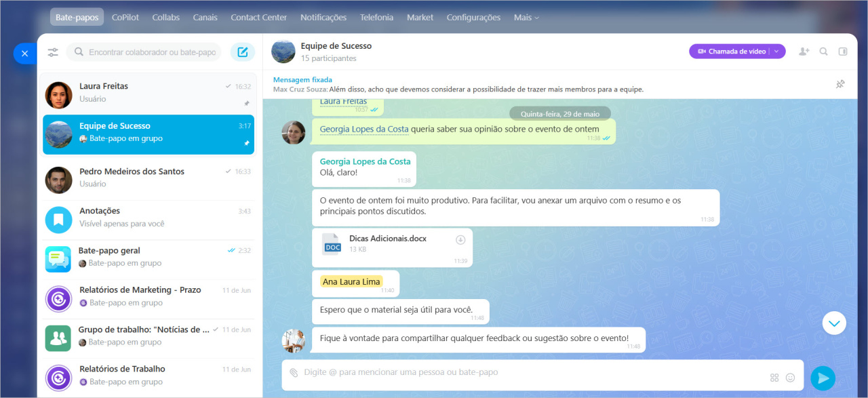The height and width of the screenshot is (398, 868).
Task: Click the pin icon on Equipe de Sucesso row
Action: click(x=247, y=143)
